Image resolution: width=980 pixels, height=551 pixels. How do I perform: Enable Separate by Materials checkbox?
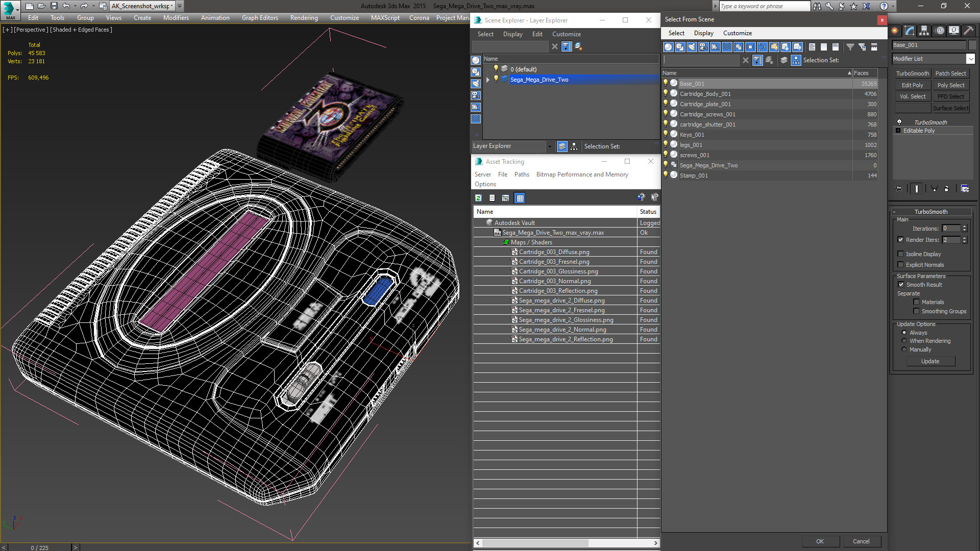[x=916, y=302]
